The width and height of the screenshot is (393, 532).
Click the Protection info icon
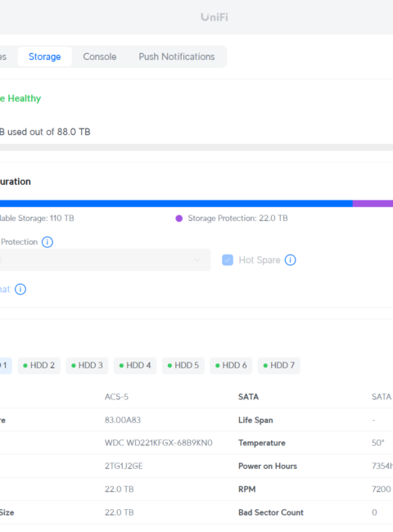pos(47,242)
